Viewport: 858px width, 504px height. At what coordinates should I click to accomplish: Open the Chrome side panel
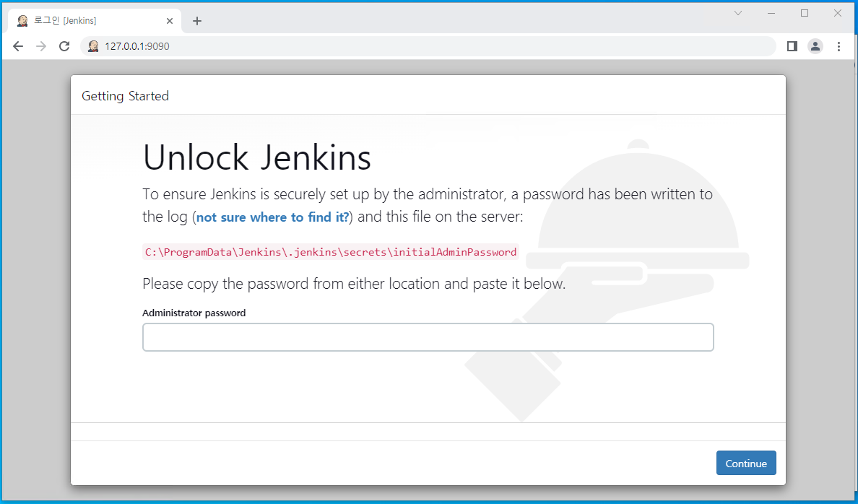tap(792, 46)
